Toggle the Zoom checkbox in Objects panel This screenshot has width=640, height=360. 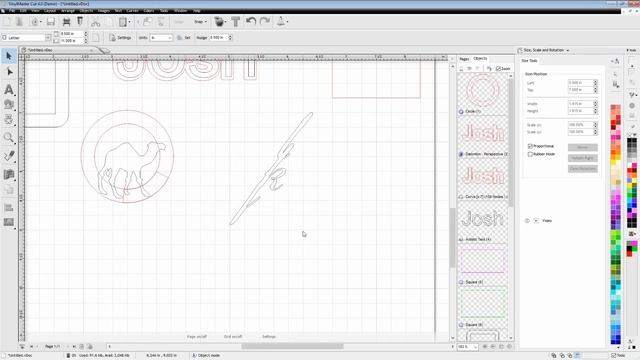[498, 69]
